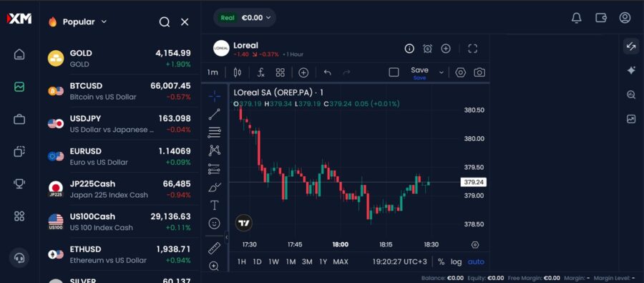This screenshot has width=644, height=283.
Task: Open the apps grid icon in sidebar
Action: click(19, 216)
